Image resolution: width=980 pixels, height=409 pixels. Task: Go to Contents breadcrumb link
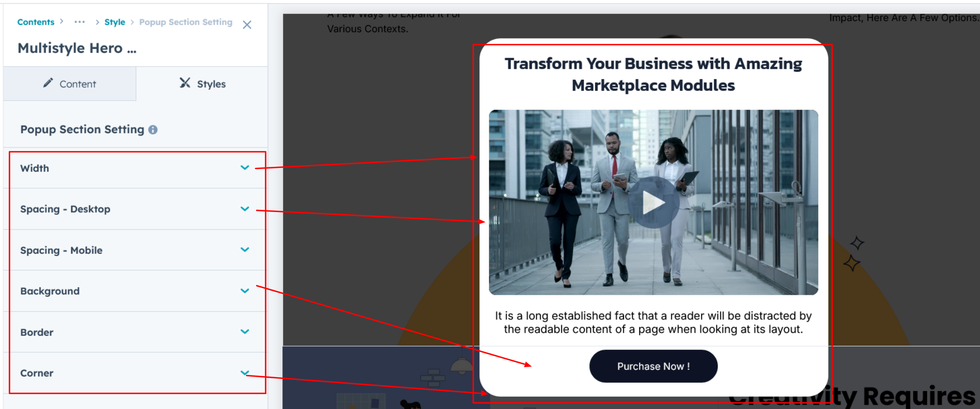click(x=36, y=22)
